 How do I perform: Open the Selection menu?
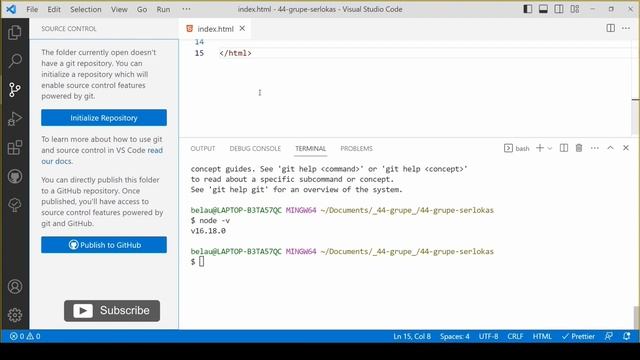[x=86, y=9]
